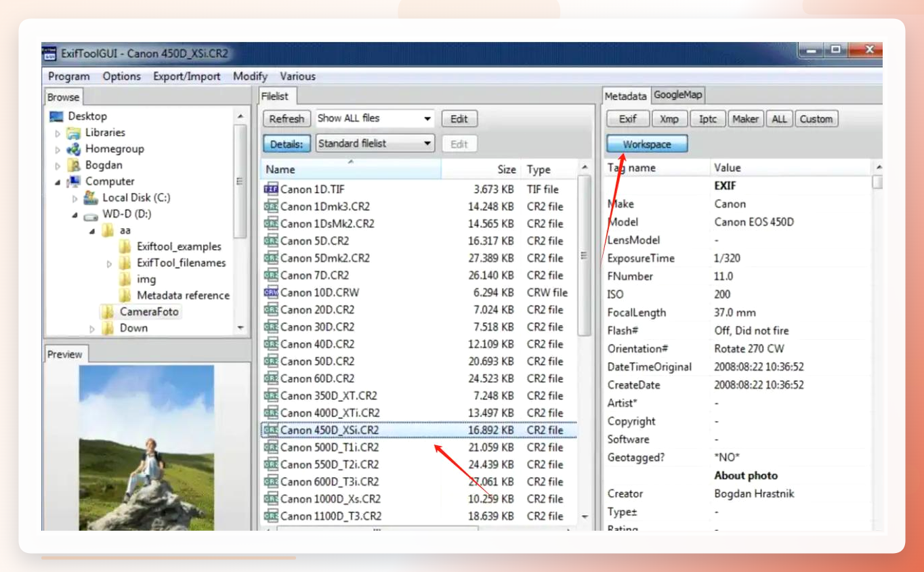Click the CR2 icon beside Canon 40D.CR2
Image resolution: width=924 pixels, height=572 pixels.
pyautogui.click(x=271, y=345)
